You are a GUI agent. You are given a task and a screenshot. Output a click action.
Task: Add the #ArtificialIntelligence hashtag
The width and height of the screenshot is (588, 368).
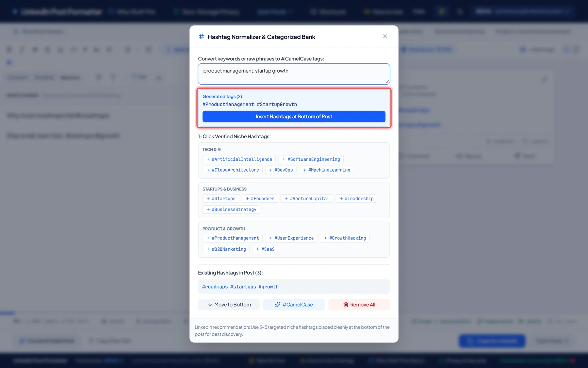(x=239, y=159)
